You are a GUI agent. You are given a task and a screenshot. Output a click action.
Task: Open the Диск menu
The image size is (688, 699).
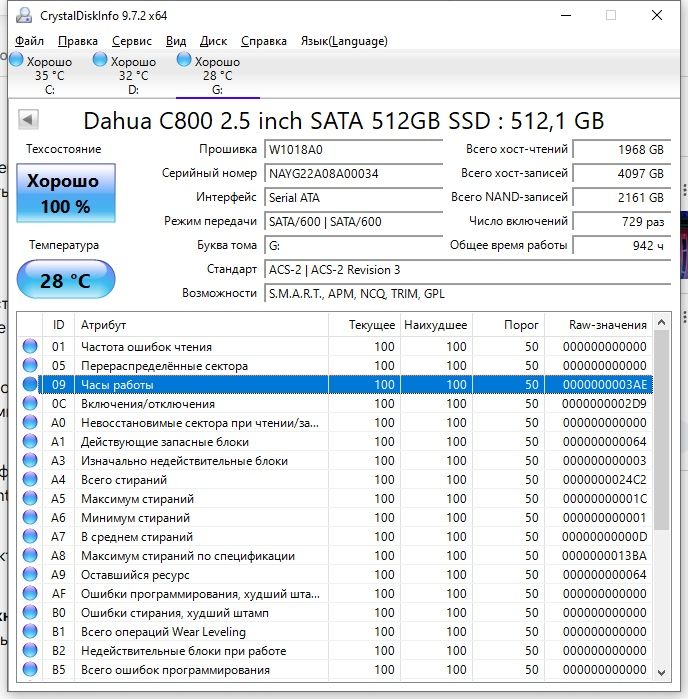(213, 41)
